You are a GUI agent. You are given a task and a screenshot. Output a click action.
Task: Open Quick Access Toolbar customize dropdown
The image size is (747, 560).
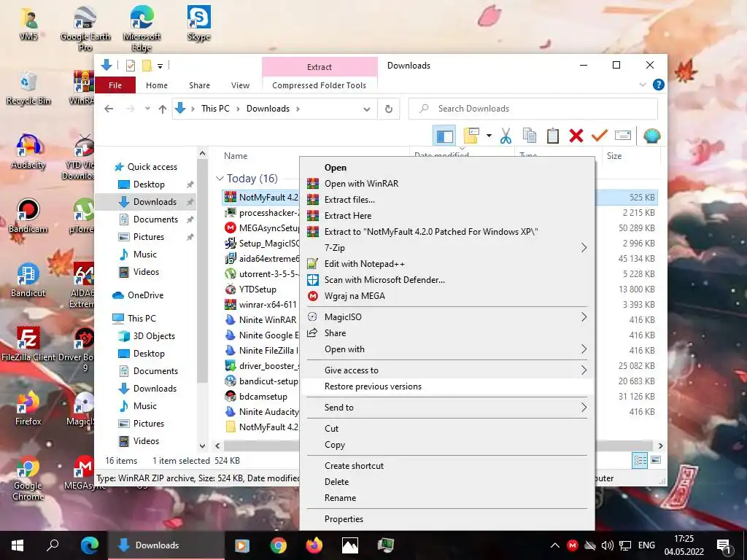tap(160, 66)
